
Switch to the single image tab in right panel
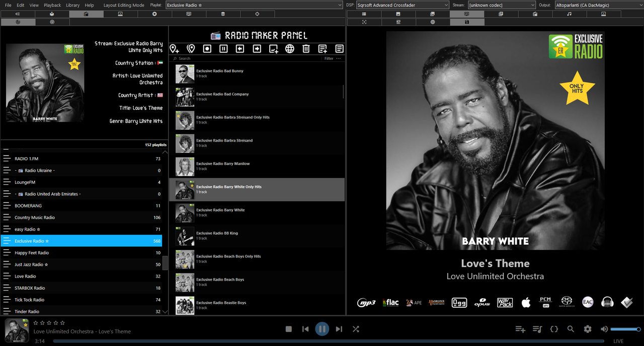398,14
